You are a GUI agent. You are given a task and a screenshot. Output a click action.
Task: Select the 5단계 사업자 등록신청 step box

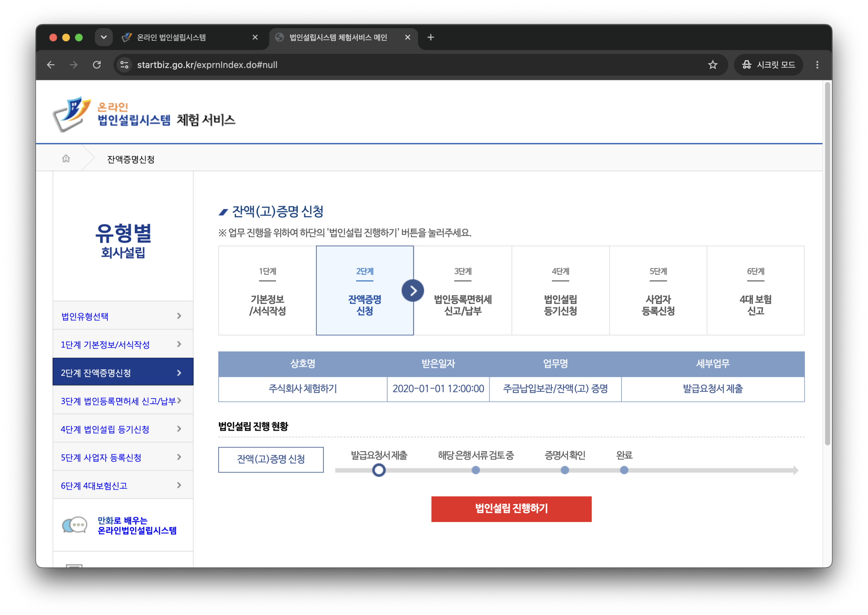point(658,290)
